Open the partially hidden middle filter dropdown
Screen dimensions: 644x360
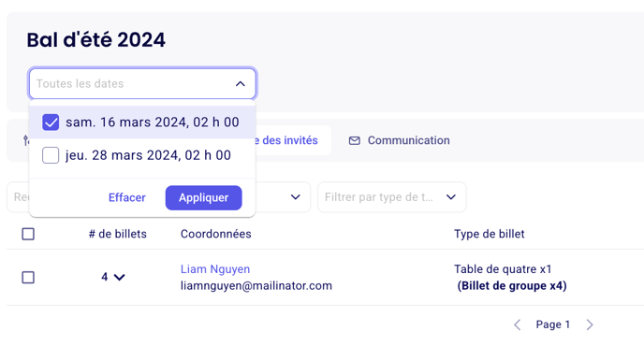pyautogui.click(x=283, y=197)
